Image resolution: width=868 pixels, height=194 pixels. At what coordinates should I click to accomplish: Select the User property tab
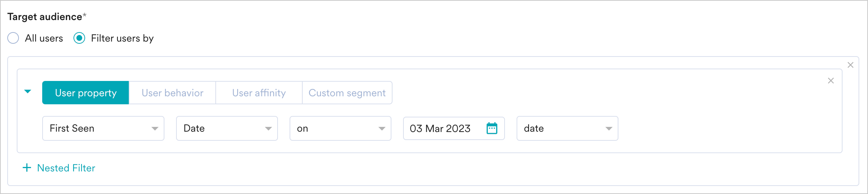coord(86,93)
